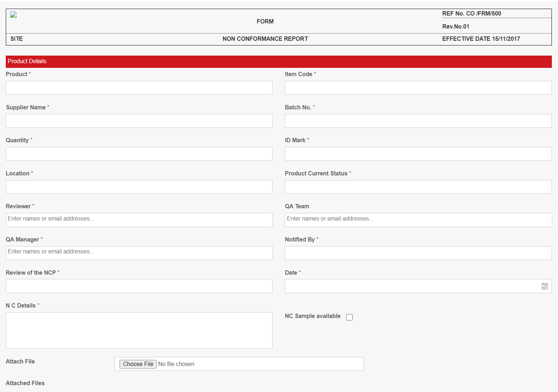Enable the NC Sample available checkbox
Screen dimensions: 558x392
tap(349, 317)
